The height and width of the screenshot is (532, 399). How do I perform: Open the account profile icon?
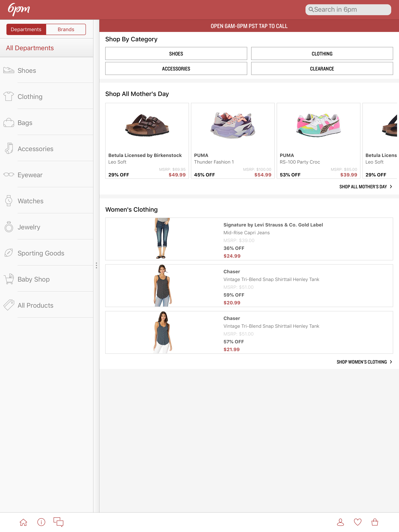(x=340, y=522)
